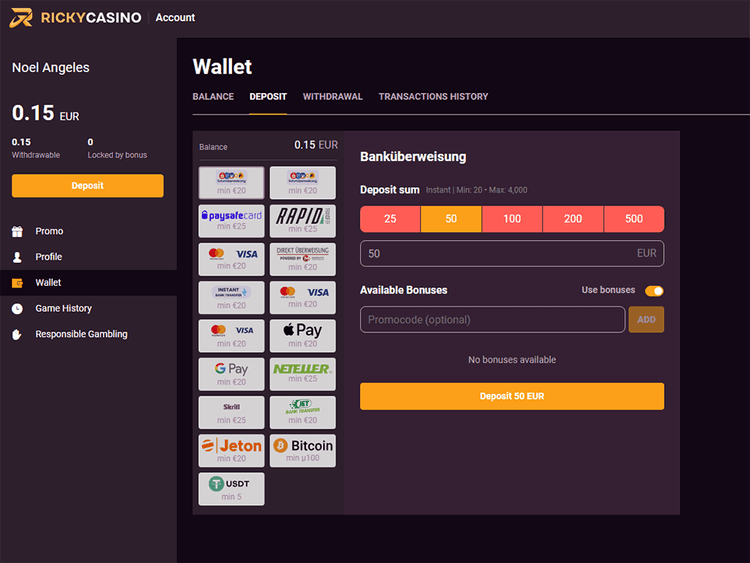Click the 0.15 EUR sidebar balance
Screen dimensions: 750x563
click(45, 113)
